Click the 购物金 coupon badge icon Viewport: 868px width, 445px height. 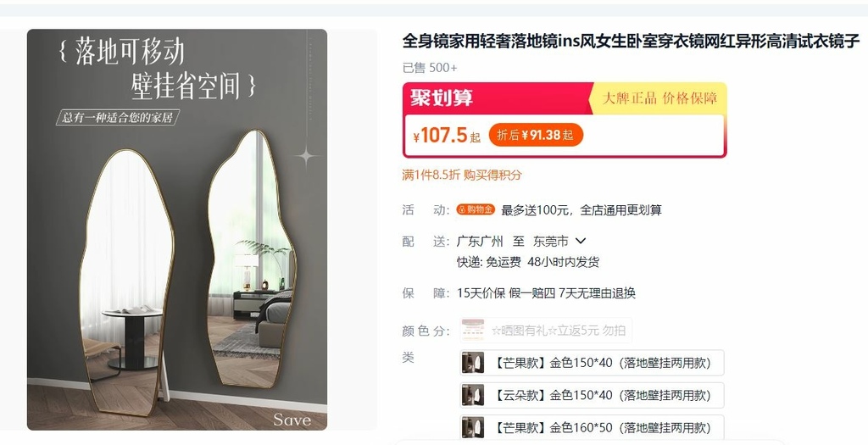476,209
